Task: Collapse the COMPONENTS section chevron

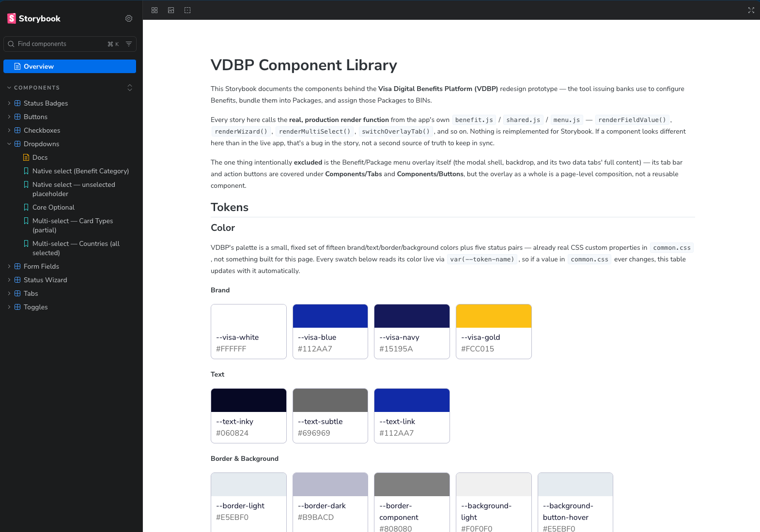Action: click(x=9, y=88)
